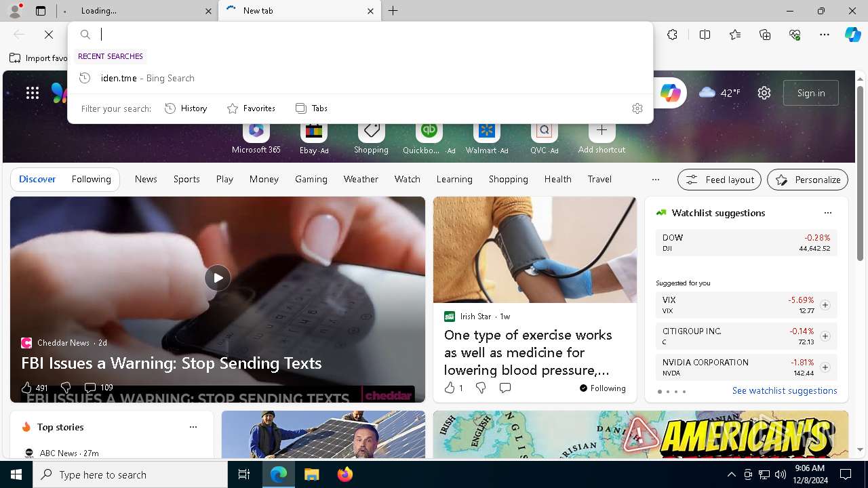The height and width of the screenshot is (488, 868).
Task: Open the blood pressure exercise article headline
Action: click(528, 352)
